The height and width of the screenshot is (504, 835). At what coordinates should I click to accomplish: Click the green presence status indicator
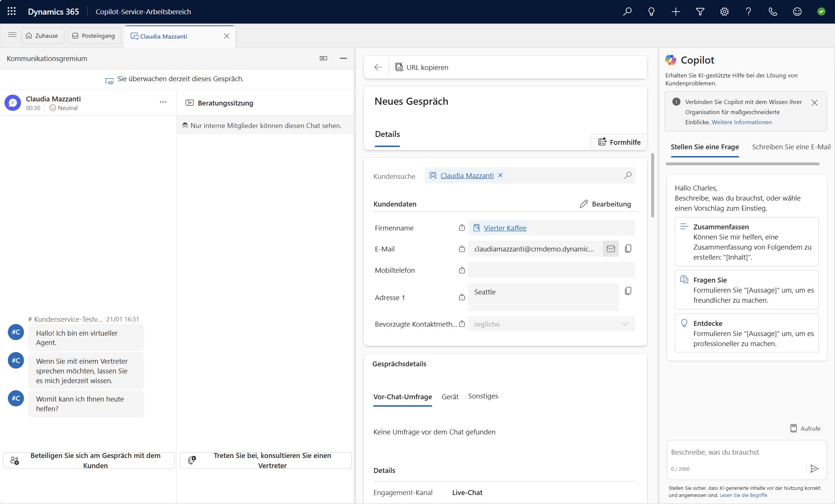(x=821, y=12)
